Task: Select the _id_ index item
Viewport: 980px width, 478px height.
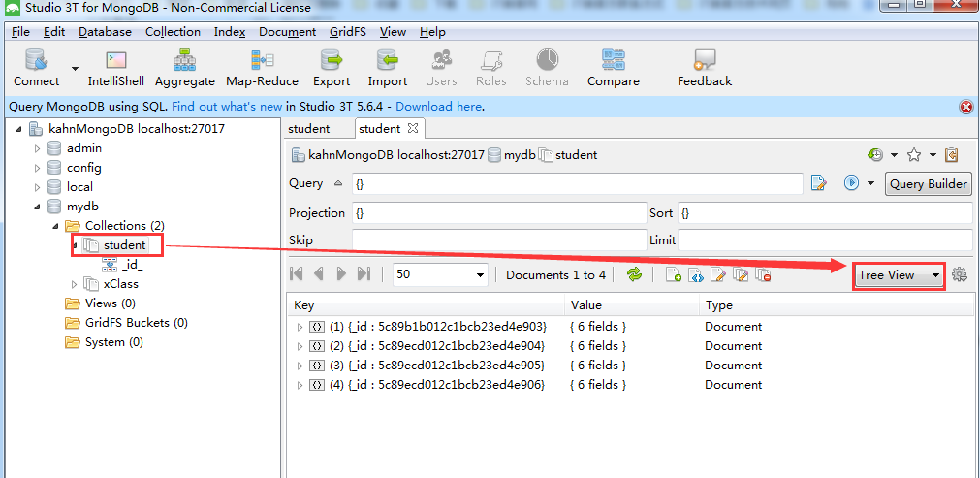Action: click(x=133, y=265)
